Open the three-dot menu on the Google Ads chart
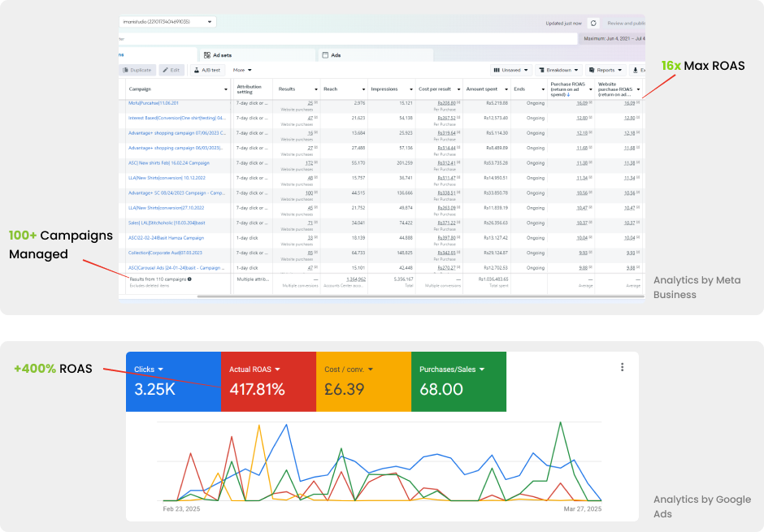 click(x=622, y=367)
